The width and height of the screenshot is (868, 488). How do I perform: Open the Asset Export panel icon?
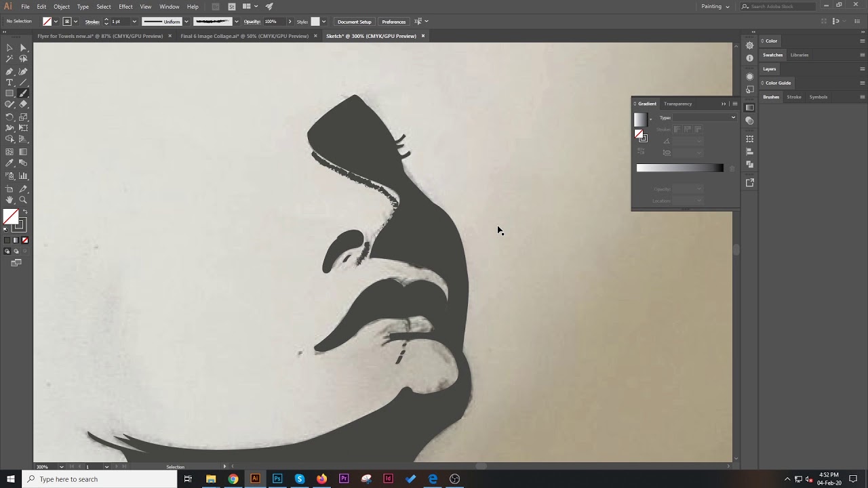pyautogui.click(x=749, y=182)
